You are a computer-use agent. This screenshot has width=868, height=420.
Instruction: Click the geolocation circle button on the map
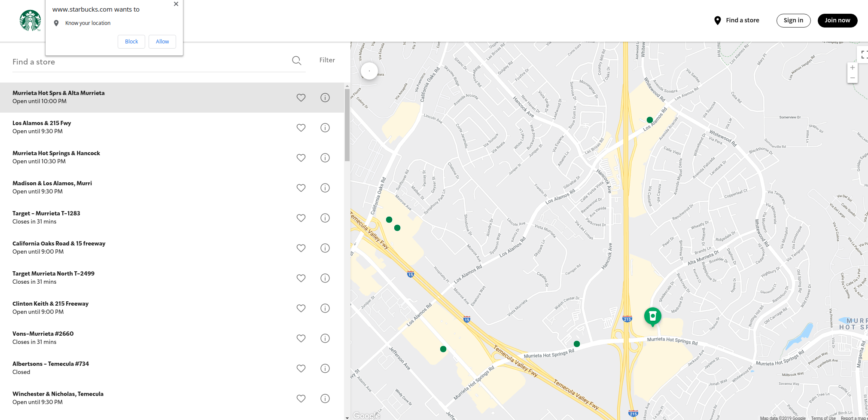click(369, 71)
